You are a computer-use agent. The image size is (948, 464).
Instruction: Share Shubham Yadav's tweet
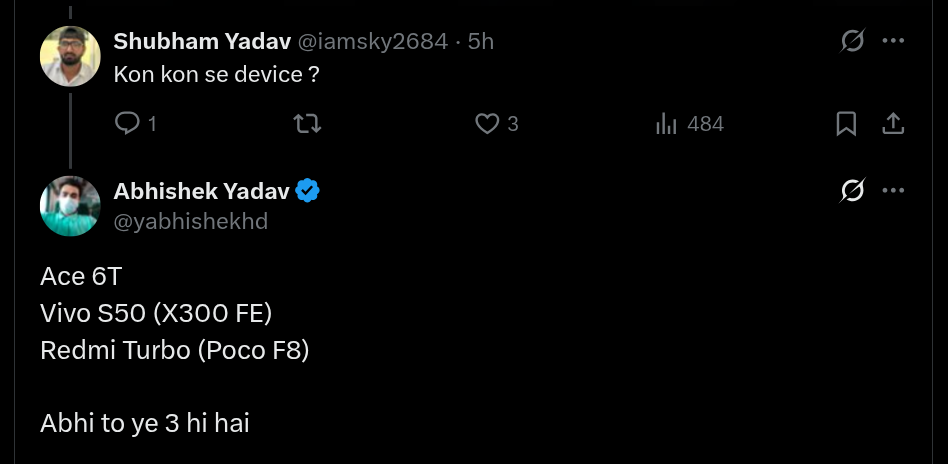click(x=893, y=124)
